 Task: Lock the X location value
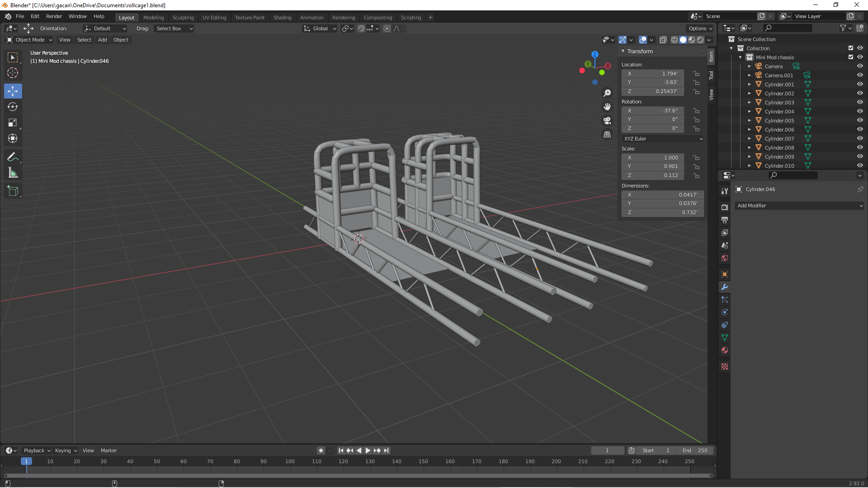click(696, 74)
